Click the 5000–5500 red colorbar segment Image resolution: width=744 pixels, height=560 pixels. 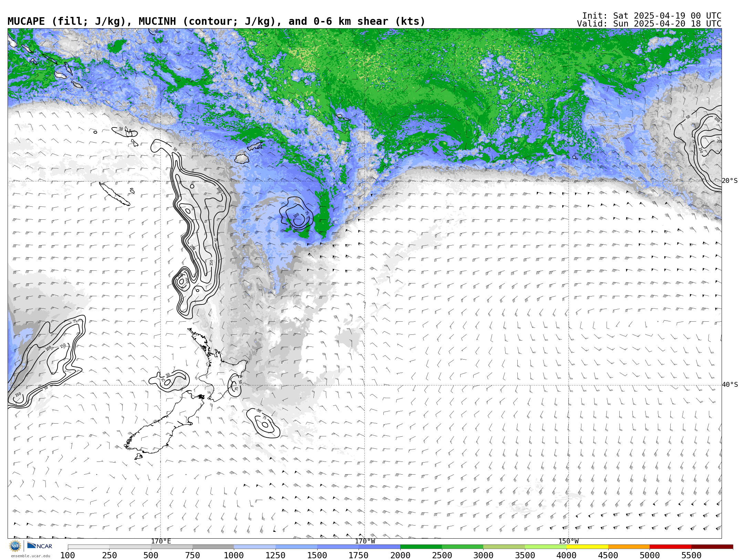[x=670, y=547]
